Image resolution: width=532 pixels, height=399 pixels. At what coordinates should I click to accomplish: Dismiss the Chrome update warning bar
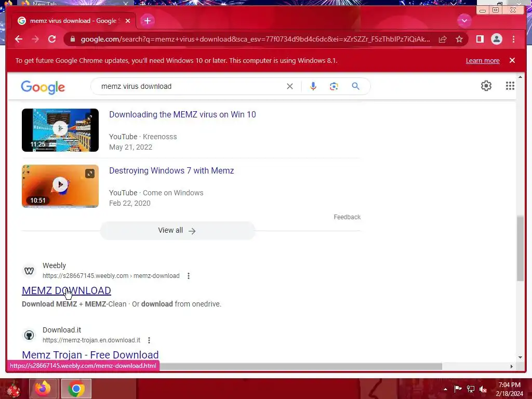[x=512, y=60]
